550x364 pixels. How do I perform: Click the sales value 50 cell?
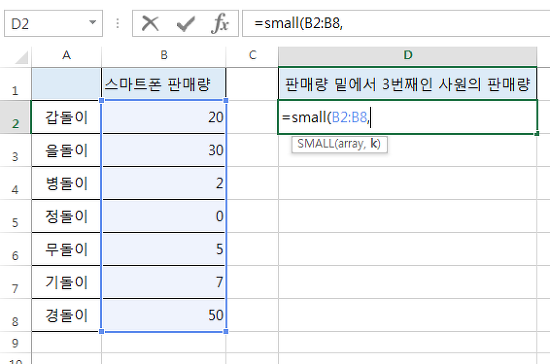coord(164,315)
